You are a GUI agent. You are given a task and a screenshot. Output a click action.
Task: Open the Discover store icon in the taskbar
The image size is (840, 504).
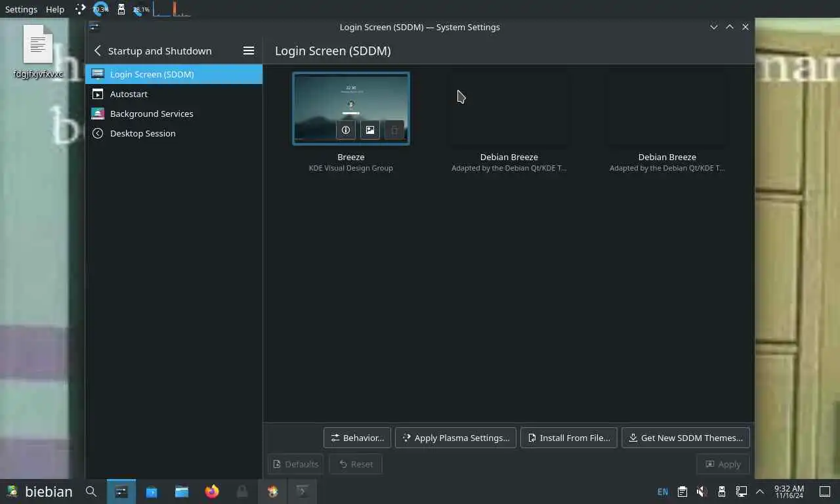152,492
